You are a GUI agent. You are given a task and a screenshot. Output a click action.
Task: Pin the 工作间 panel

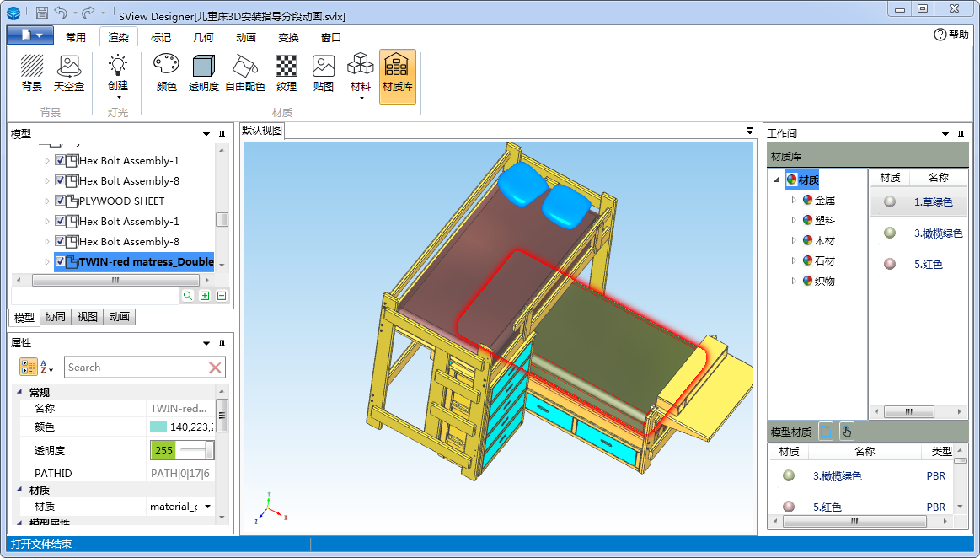click(x=961, y=134)
